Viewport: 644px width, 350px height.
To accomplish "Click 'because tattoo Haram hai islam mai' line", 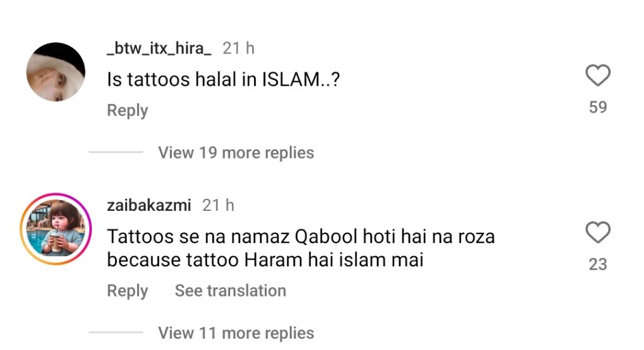I will [265, 260].
